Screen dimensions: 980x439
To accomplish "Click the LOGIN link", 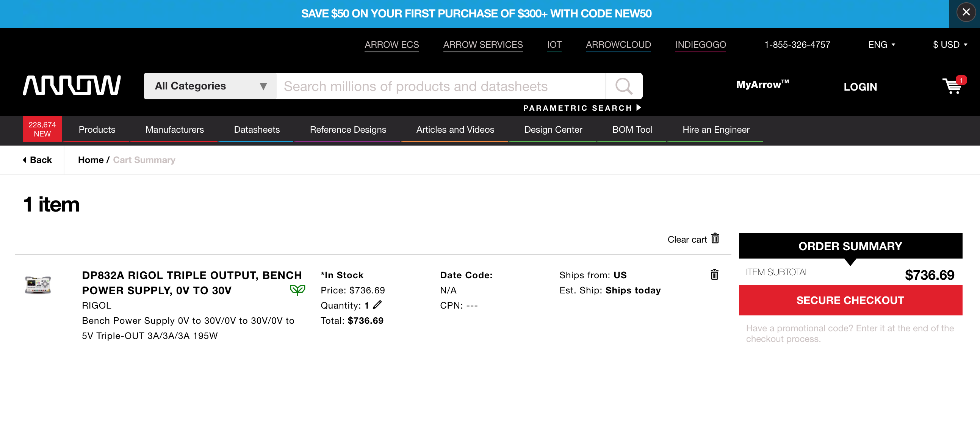I will coord(860,87).
